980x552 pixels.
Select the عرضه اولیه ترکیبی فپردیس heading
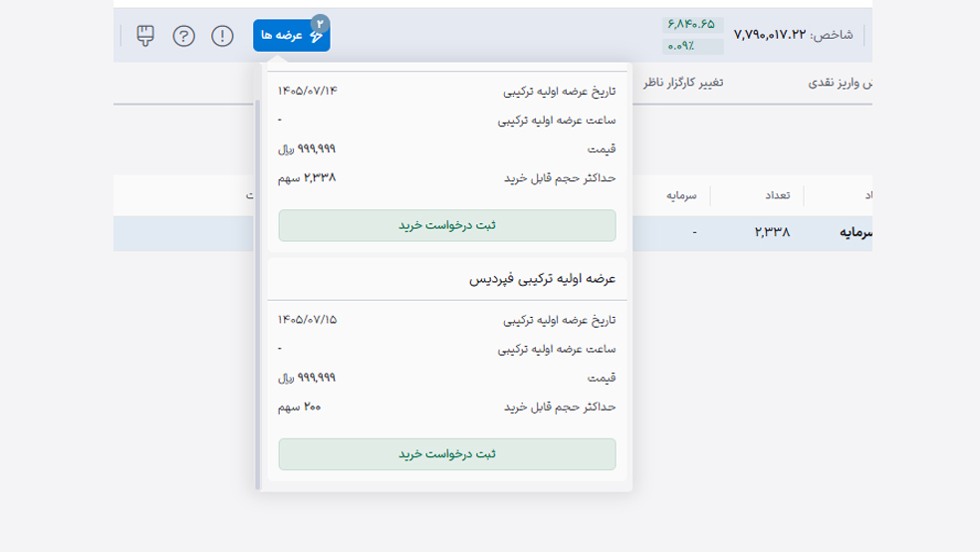tap(542, 279)
